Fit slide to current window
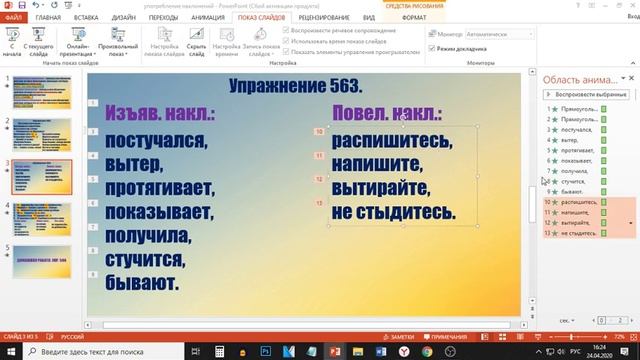This screenshot has width=640, height=360. 633,337
